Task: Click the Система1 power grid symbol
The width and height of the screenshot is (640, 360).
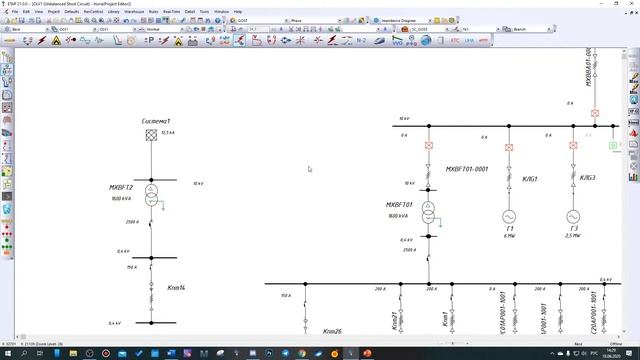Action: coord(151,135)
